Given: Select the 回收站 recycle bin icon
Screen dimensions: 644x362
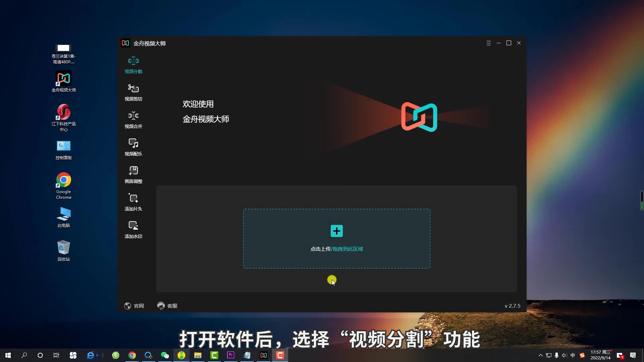Looking at the screenshot, I should coord(63,251).
